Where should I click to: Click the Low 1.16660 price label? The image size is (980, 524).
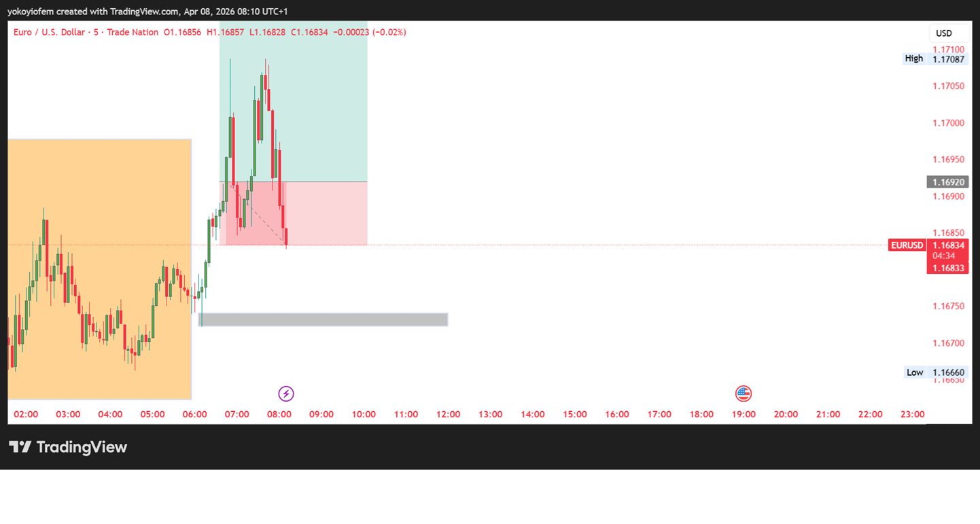coord(936,372)
